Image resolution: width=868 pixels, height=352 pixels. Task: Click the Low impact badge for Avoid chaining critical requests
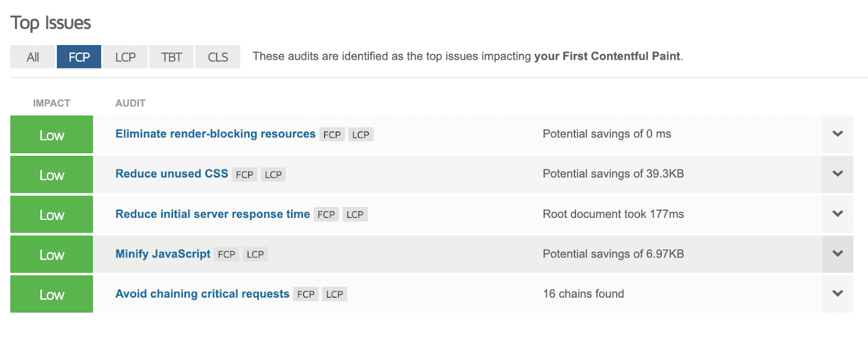click(52, 294)
